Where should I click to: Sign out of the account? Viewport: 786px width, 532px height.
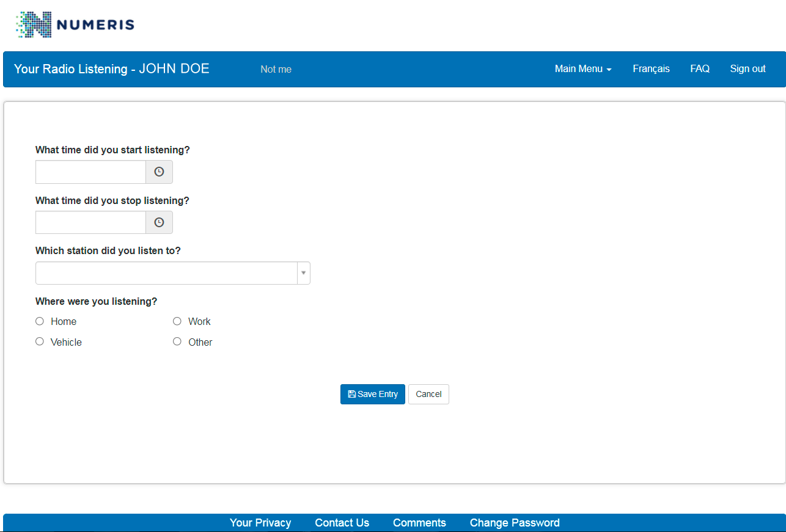click(x=747, y=69)
